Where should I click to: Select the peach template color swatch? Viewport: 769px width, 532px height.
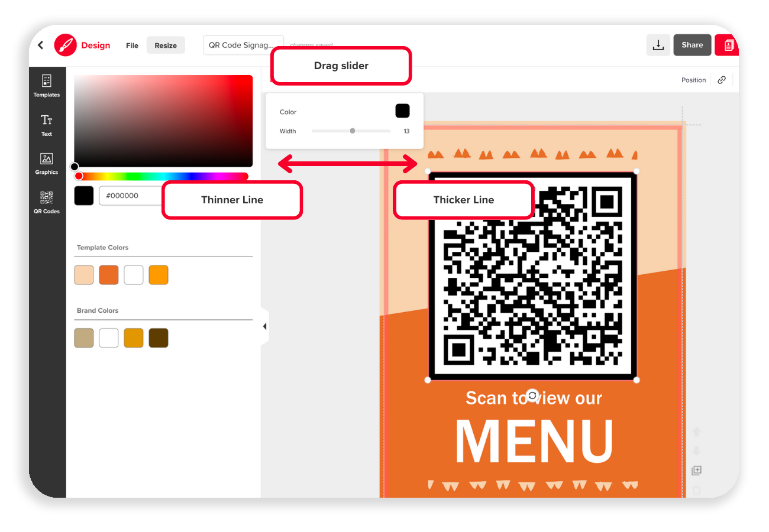point(84,275)
